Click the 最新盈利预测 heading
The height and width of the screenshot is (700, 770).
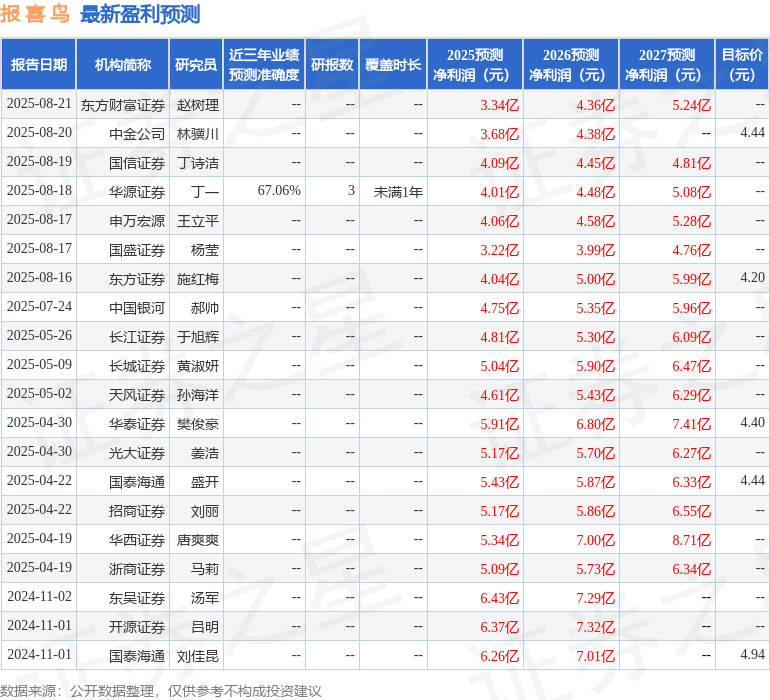(x=139, y=15)
